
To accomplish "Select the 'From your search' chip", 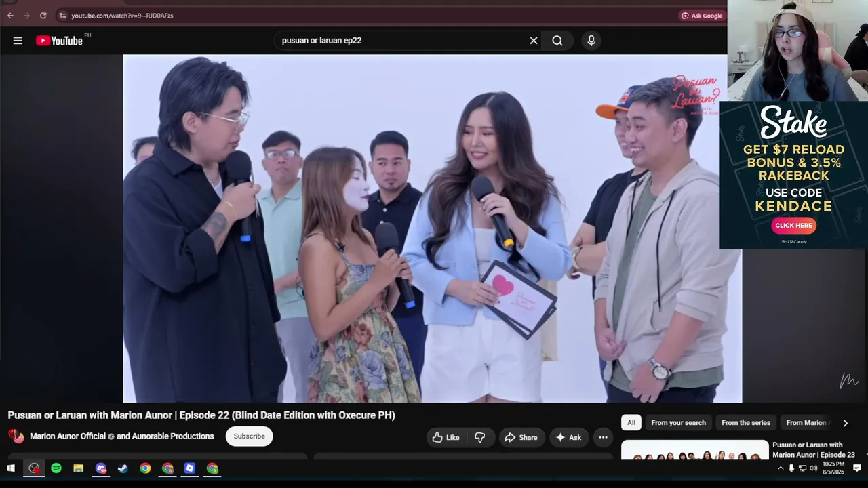I will click(x=678, y=423).
